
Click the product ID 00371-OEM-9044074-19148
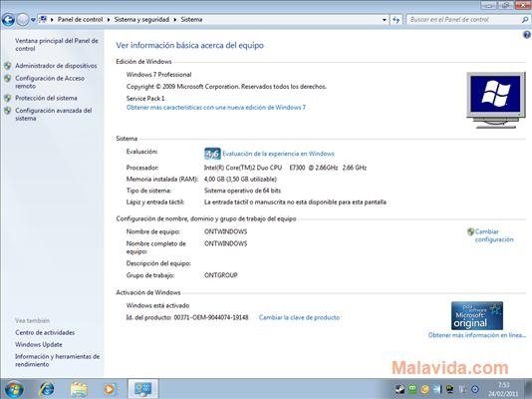211,317
